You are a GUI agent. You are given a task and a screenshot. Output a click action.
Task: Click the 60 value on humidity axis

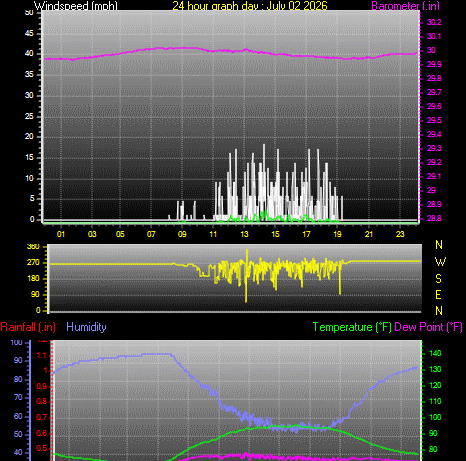(17, 416)
